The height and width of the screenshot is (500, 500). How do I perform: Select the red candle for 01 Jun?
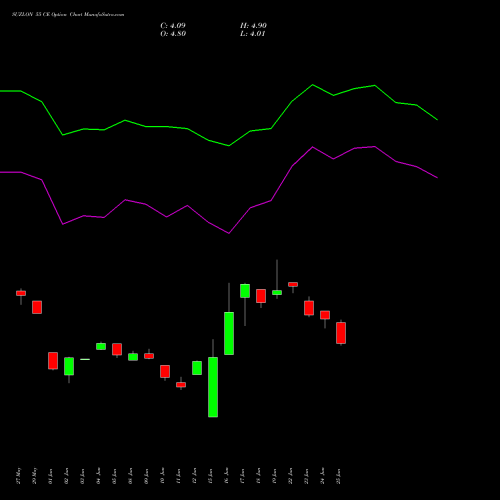coord(53,361)
